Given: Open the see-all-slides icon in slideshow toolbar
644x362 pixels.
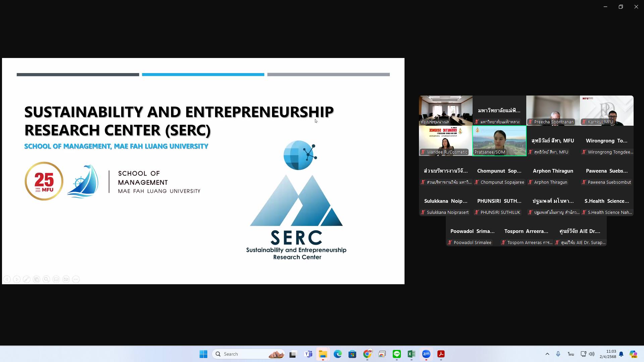Looking at the screenshot, I should coord(37,279).
